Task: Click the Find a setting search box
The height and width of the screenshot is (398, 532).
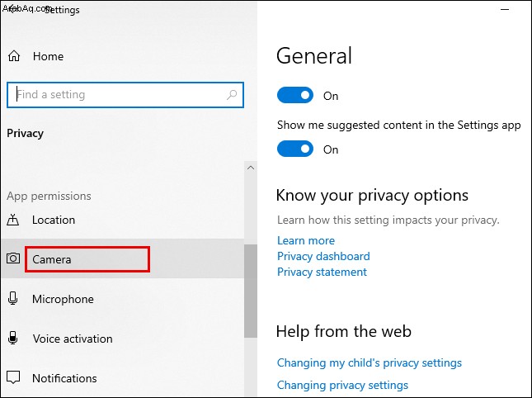Action: click(125, 95)
